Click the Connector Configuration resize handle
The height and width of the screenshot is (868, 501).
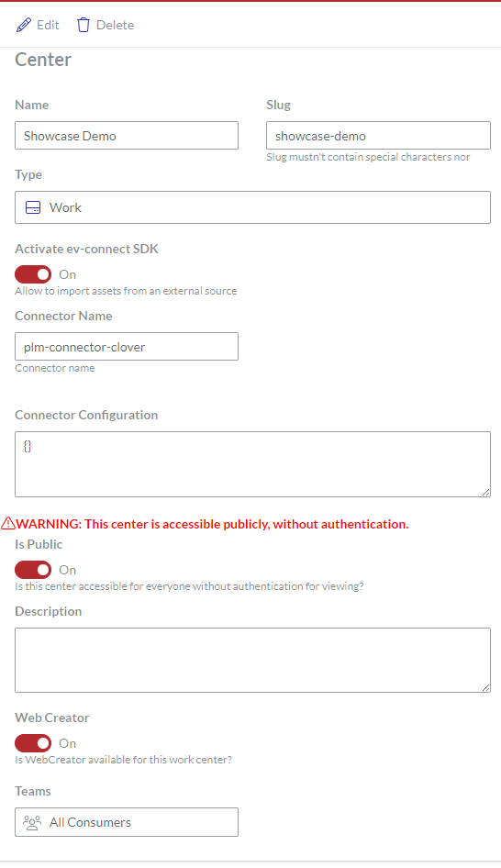(485, 492)
